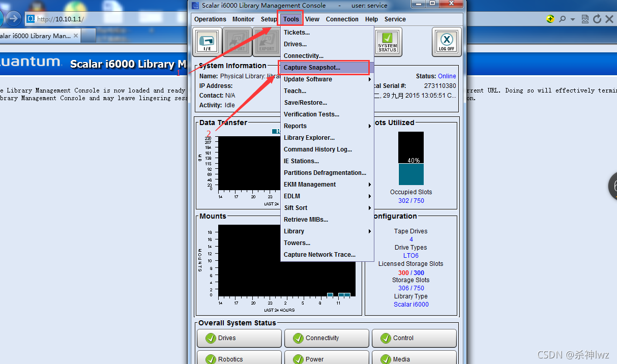Click physical serial number 273110380
The image size is (617, 364).
(x=440, y=86)
